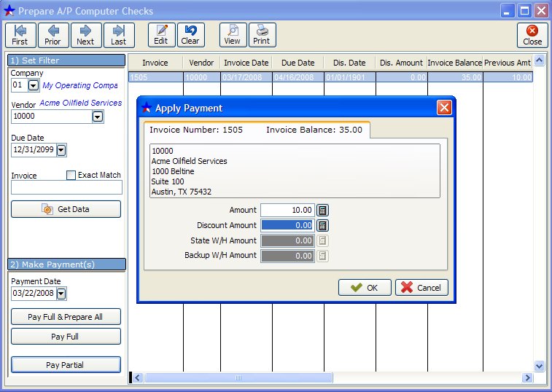Open the Payment Date dropdown calendar

[x=61, y=294]
